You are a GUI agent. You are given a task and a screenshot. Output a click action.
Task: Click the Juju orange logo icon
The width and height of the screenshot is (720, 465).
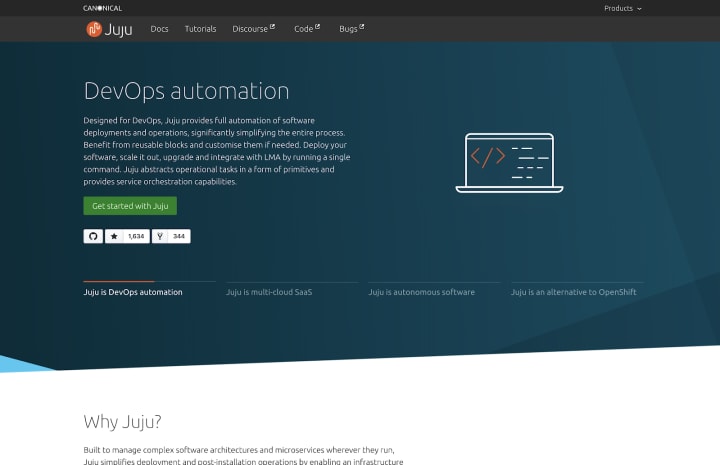coord(94,29)
